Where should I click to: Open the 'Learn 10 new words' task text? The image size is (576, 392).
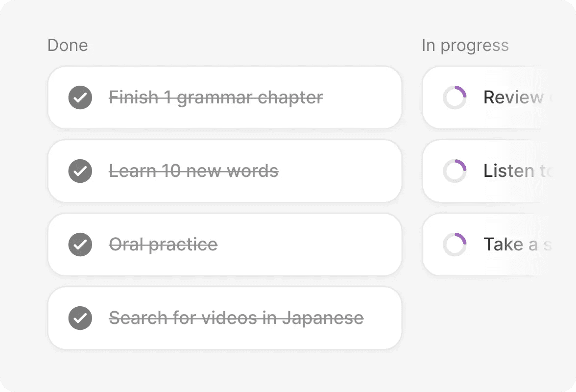point(193,171)
